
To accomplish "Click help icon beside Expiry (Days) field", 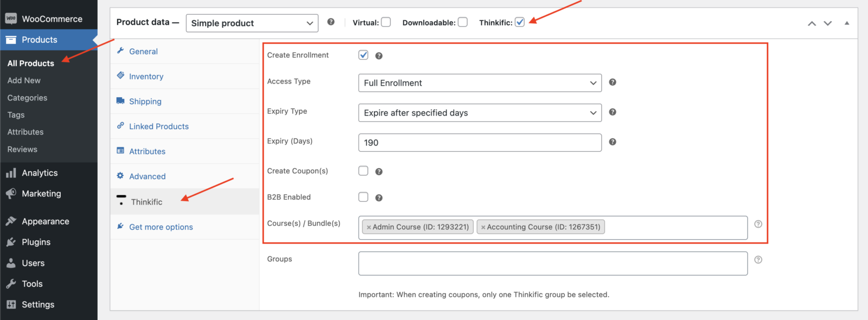I will click(612, 142).
